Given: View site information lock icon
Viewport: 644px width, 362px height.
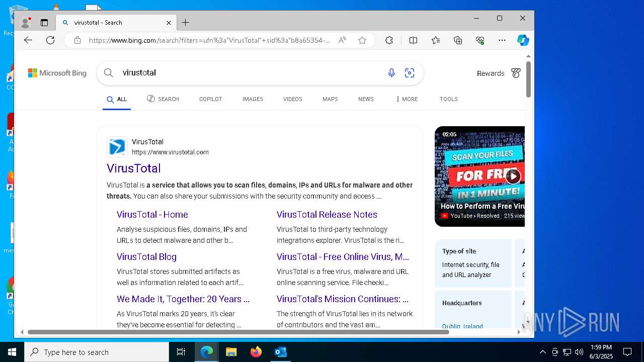Looking at the screenshot, I should (77, 40).
